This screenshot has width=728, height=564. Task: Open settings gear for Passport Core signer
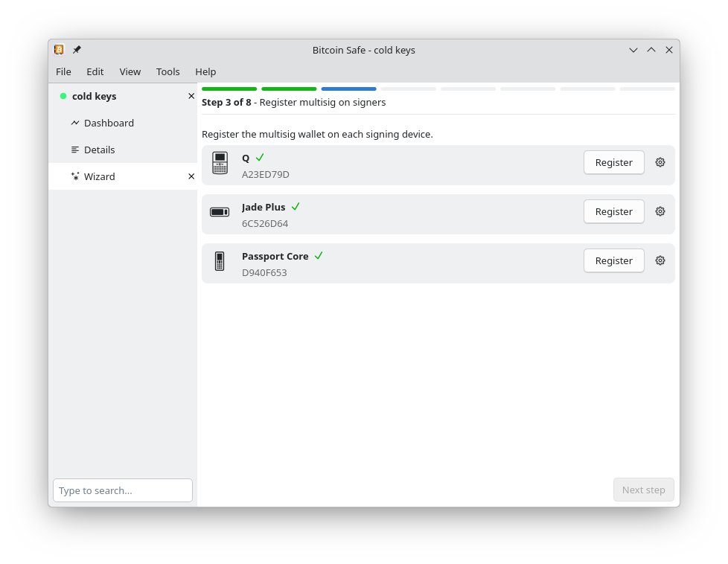[660, 261]
